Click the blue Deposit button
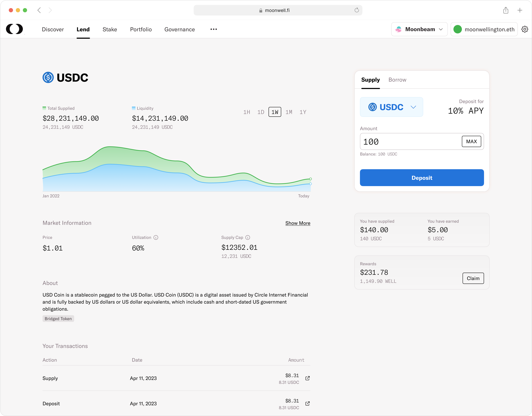Screen dimensions: 532x416 point(422,178)
